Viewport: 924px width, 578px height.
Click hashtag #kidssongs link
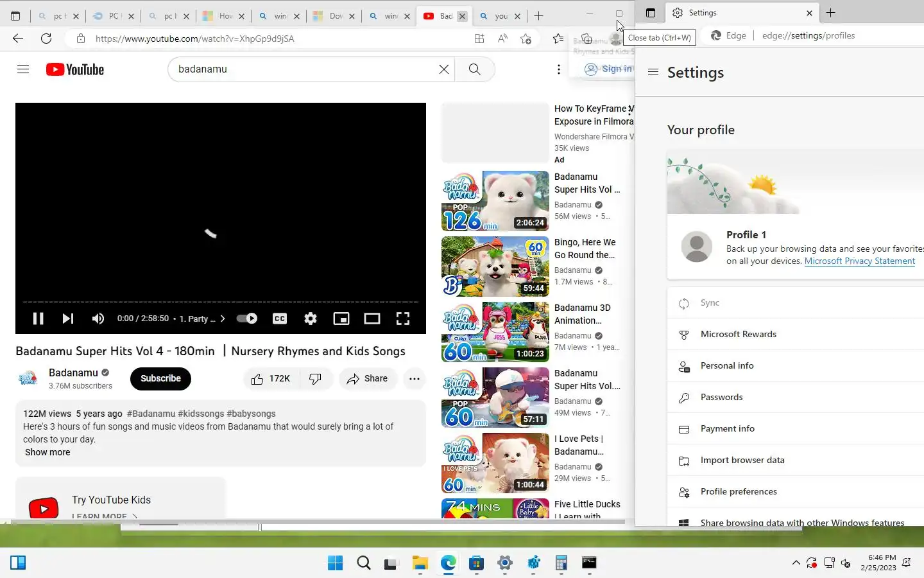point(201,414)
